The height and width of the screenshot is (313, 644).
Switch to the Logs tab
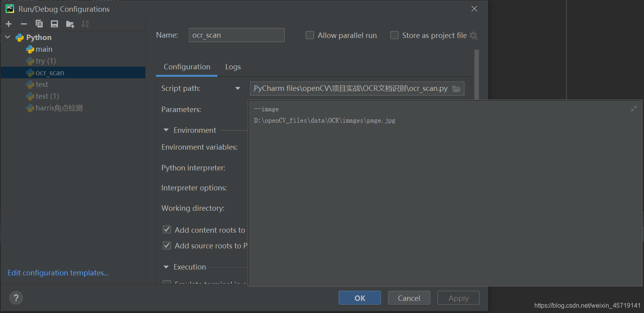point(233,67)
